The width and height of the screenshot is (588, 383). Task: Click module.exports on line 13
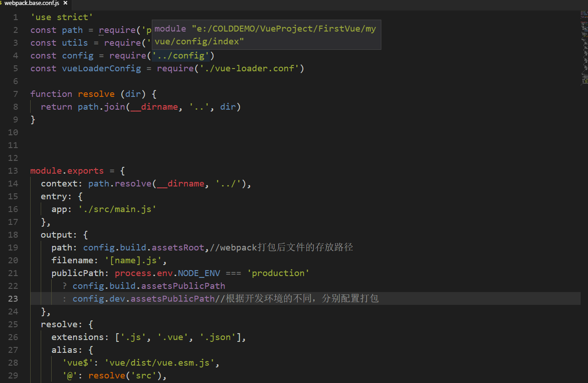click(x=67, y=170)
